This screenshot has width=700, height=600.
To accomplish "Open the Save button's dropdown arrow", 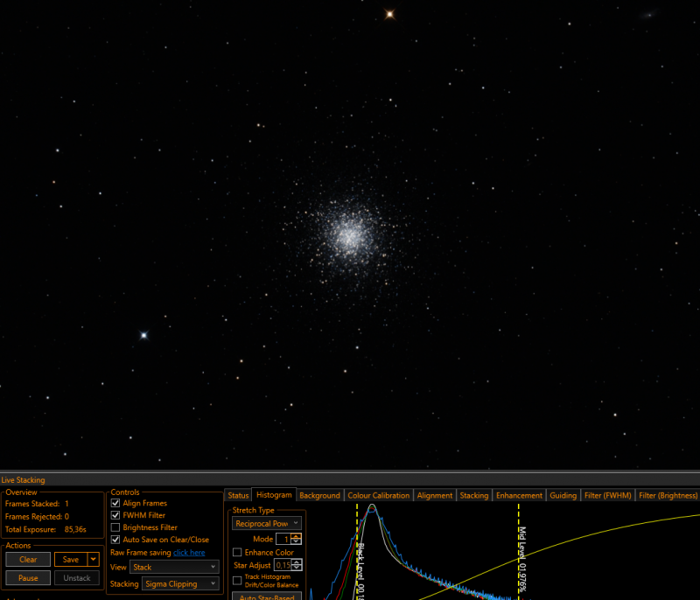I will pos(94,560).
